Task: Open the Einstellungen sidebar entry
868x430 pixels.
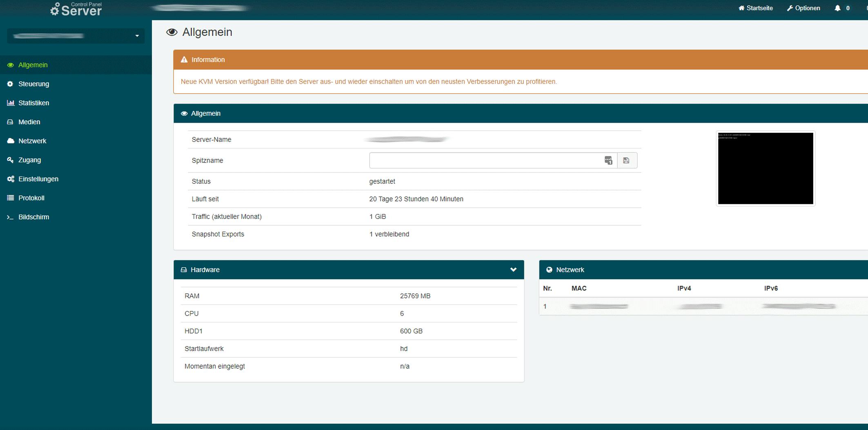Action: click(38, 179)
